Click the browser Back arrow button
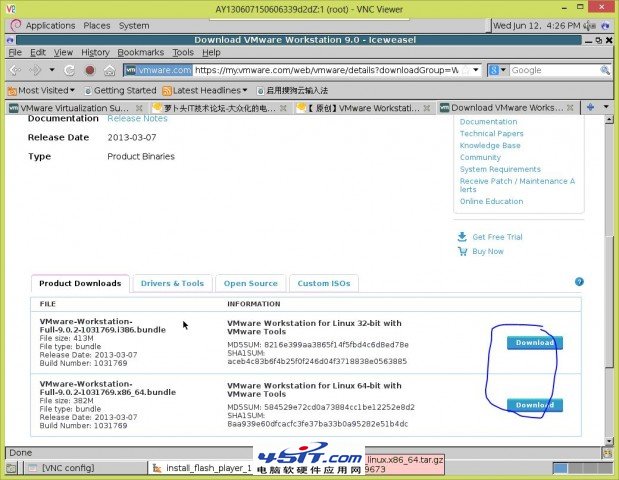Viewport: 619px width, 480px height. point(15,70)
